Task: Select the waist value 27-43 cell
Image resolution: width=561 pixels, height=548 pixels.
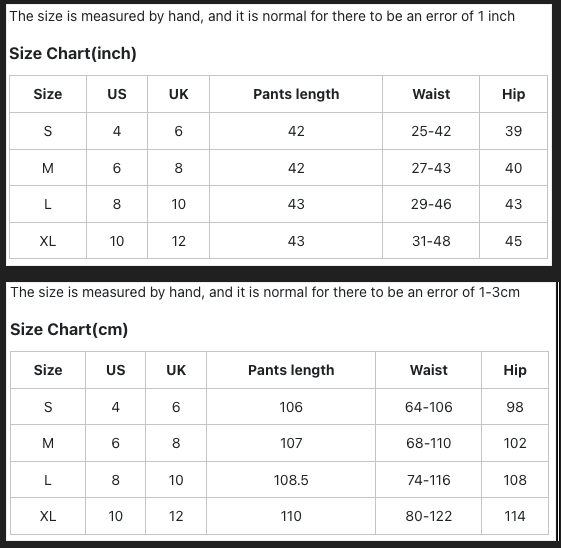Action: point(431,168)
